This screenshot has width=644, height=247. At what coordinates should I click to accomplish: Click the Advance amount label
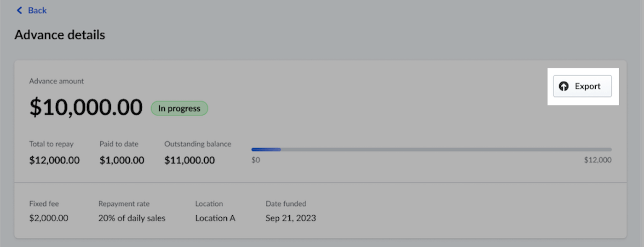pos(57,81)
